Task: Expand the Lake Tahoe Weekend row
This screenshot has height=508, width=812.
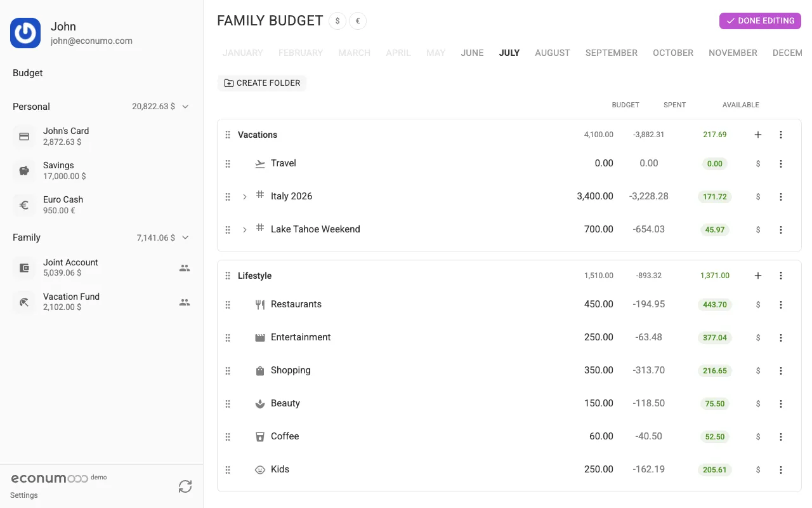Action: point(245,230)
